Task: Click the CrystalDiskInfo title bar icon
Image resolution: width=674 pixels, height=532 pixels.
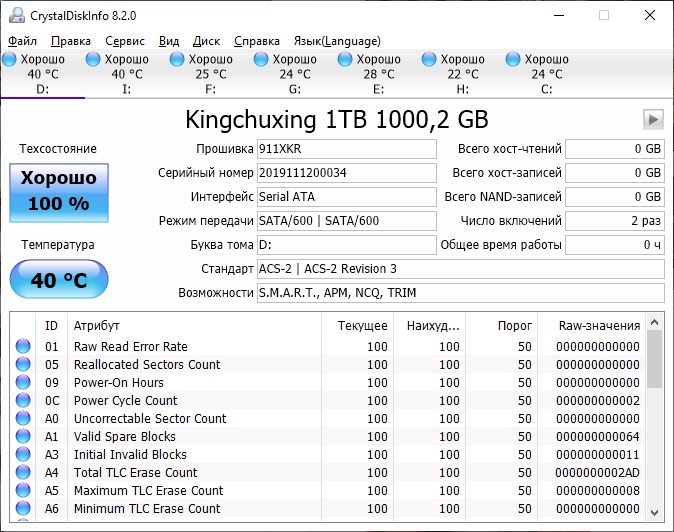Action: point(17,15)
